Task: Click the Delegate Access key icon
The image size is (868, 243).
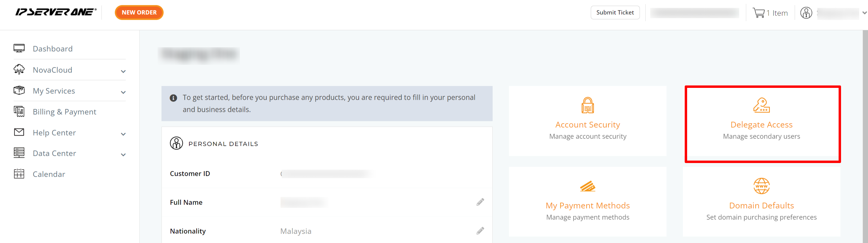Action: [x=761, y=105]
